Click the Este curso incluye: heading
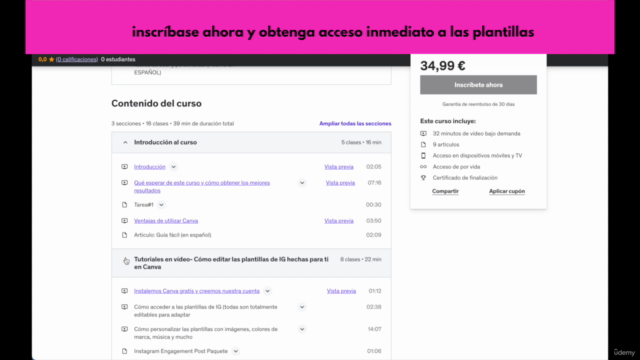640x360 pixels. pos(448,121)
